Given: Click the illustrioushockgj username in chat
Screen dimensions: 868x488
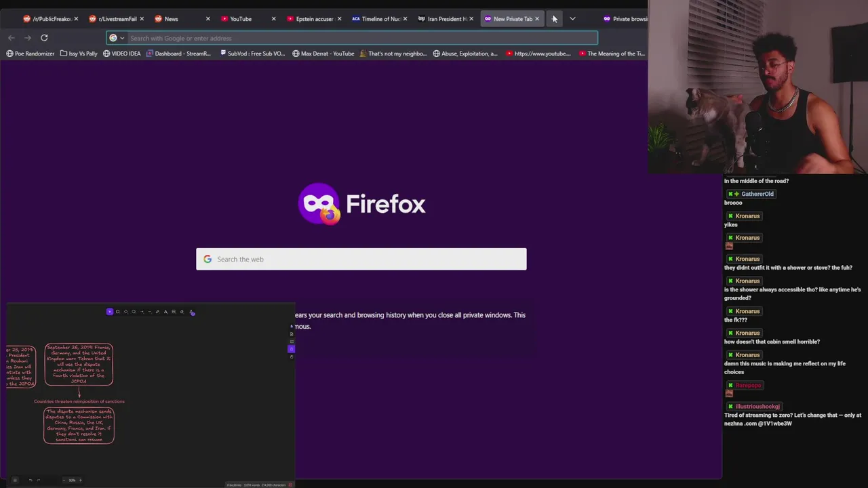Looking at the screenshot, I should click(757, 407).
